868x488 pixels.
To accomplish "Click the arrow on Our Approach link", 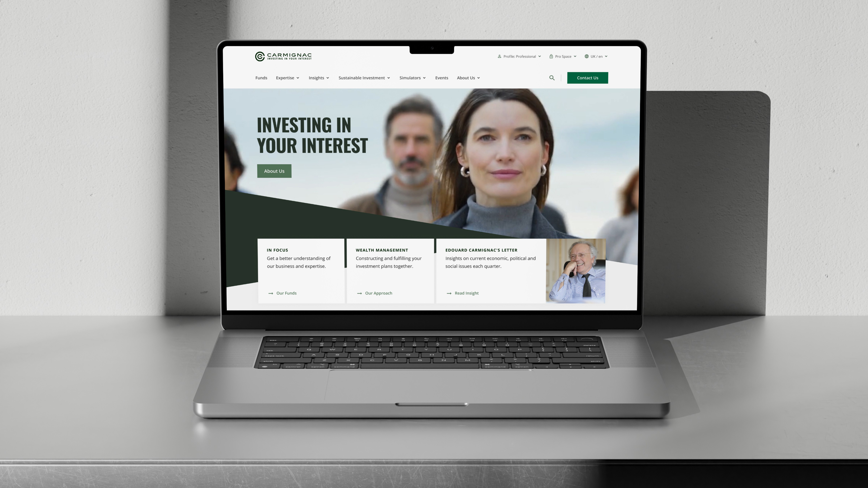I will pos(358,293).
